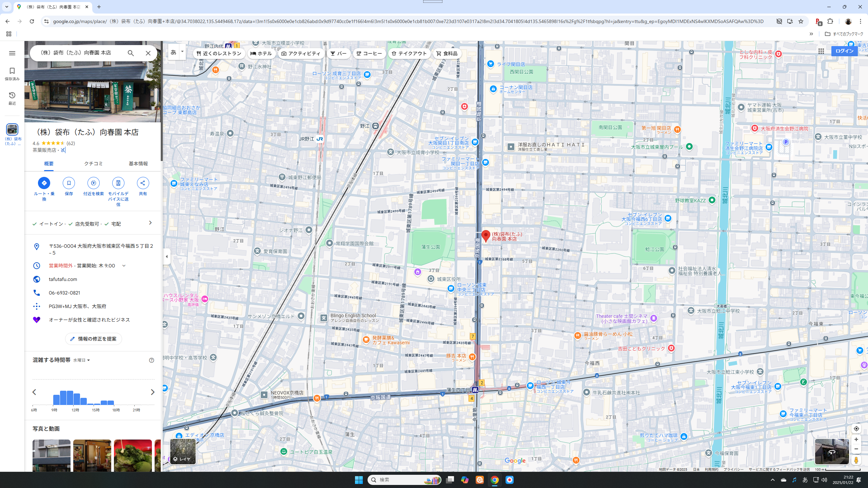This screenshot has height=488, width=868.
Task: Click the Directions (ルート・乗換) icon
Action: [44, 183]
